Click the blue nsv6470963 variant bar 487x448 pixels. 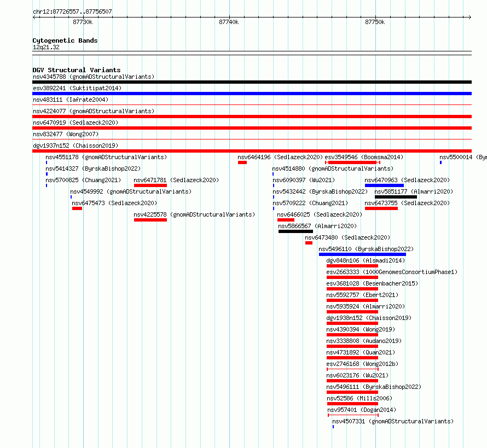point(384,185)
